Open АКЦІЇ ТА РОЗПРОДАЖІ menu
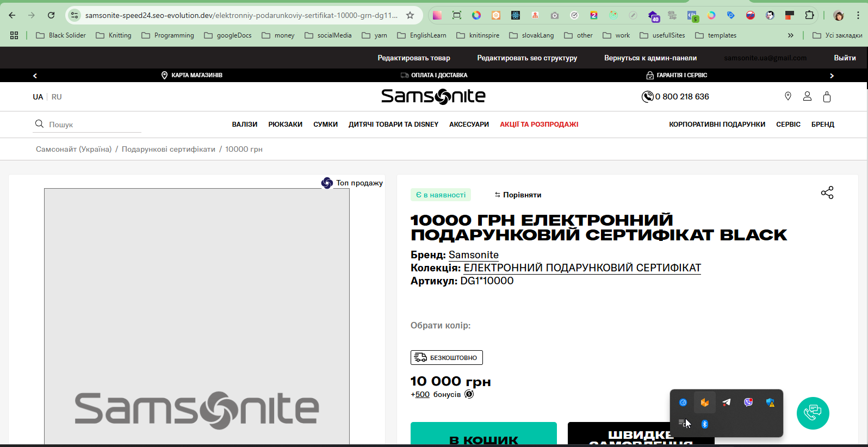The width and height of the screenshot is (868, 447). click(539, 125)
